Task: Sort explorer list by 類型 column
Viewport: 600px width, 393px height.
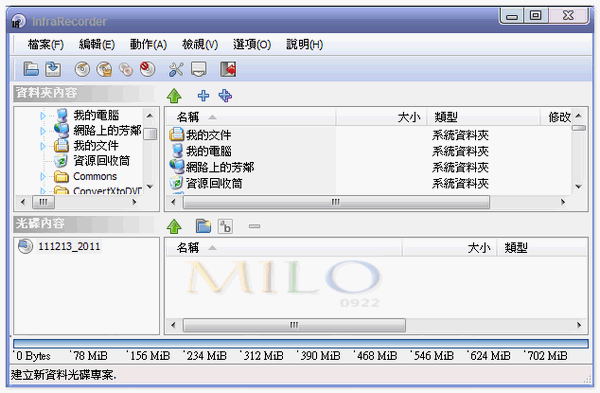Action: [x=484, y=117]
